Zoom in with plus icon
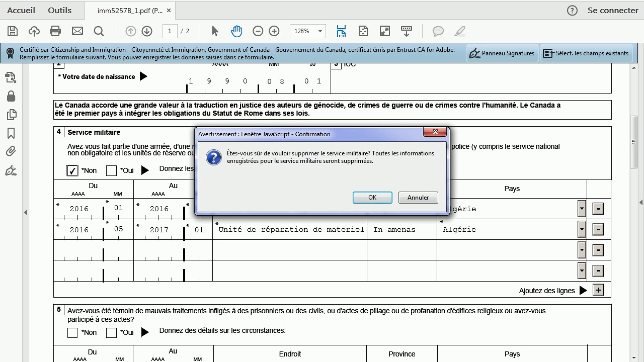Viewport: 644px width, 362px height. pos(274,31)
